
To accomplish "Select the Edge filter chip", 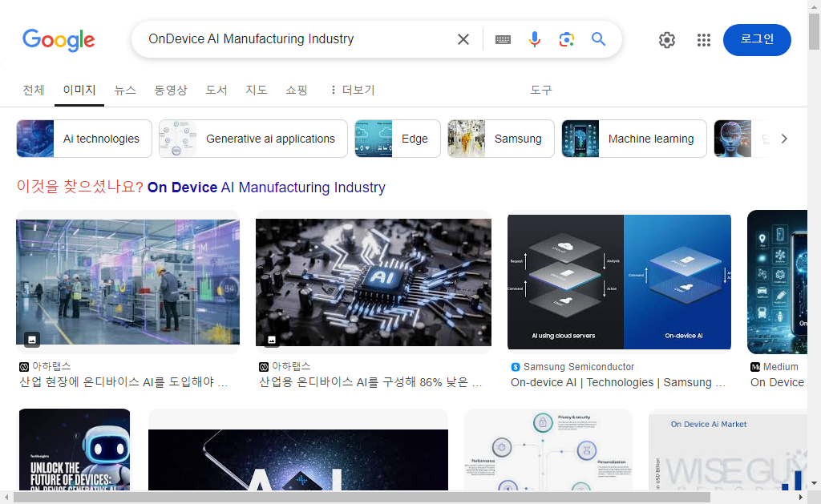I will click(398, 139).
